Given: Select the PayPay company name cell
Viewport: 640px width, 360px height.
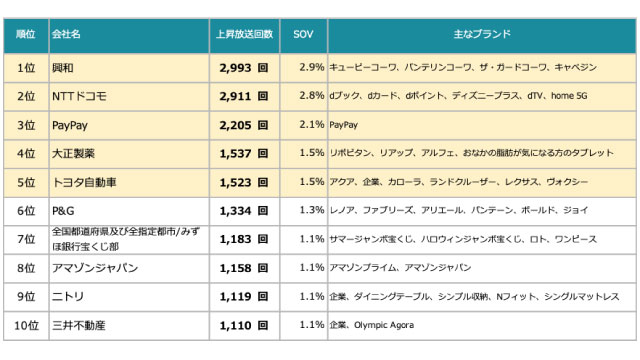Looking at the screenshot, I should pyautogui.click(x=129, y=125).
